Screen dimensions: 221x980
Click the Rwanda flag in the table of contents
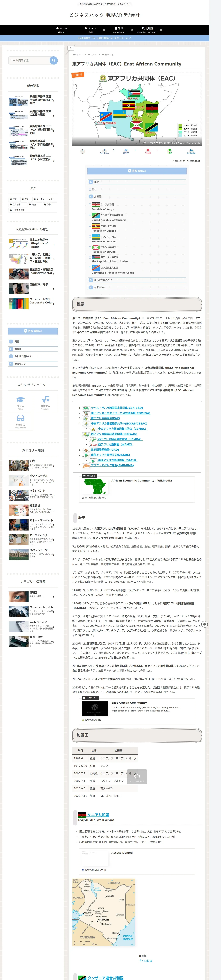(96, 237)
